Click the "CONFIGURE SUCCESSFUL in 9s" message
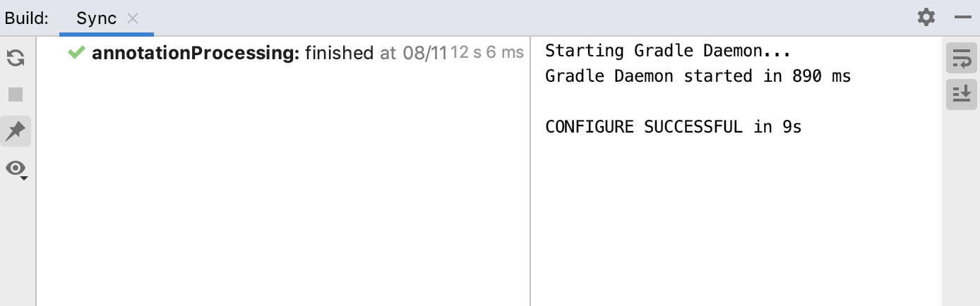Viewport: 980px width, 306px height. [x=673, y=128]
